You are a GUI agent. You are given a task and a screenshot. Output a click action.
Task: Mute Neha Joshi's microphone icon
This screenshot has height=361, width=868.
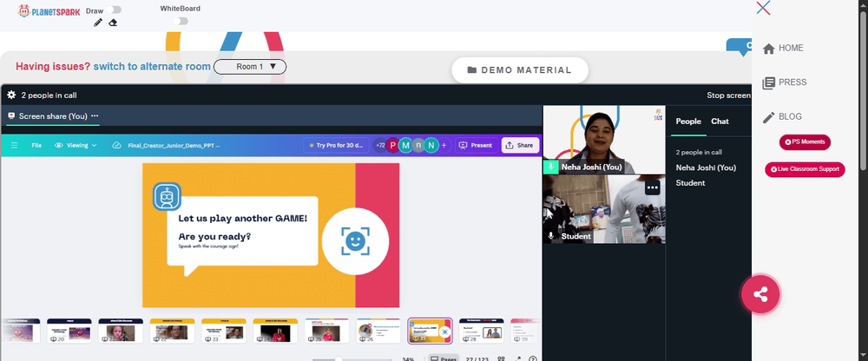click(x=550, y=167)
